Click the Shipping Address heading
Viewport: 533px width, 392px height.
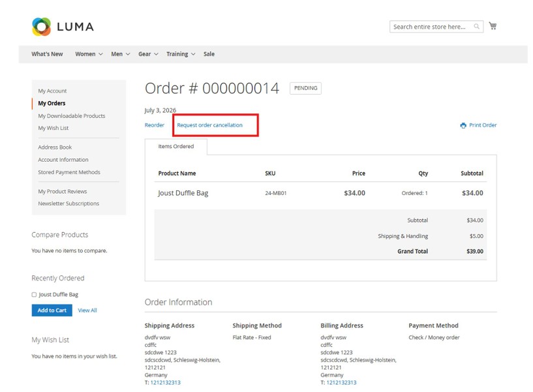coord(169,325)
